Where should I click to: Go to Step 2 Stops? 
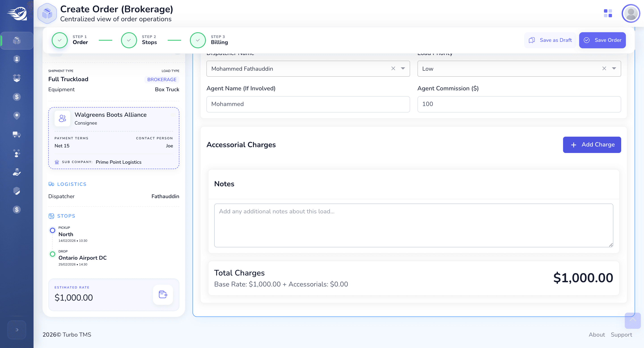click(139, 40)
